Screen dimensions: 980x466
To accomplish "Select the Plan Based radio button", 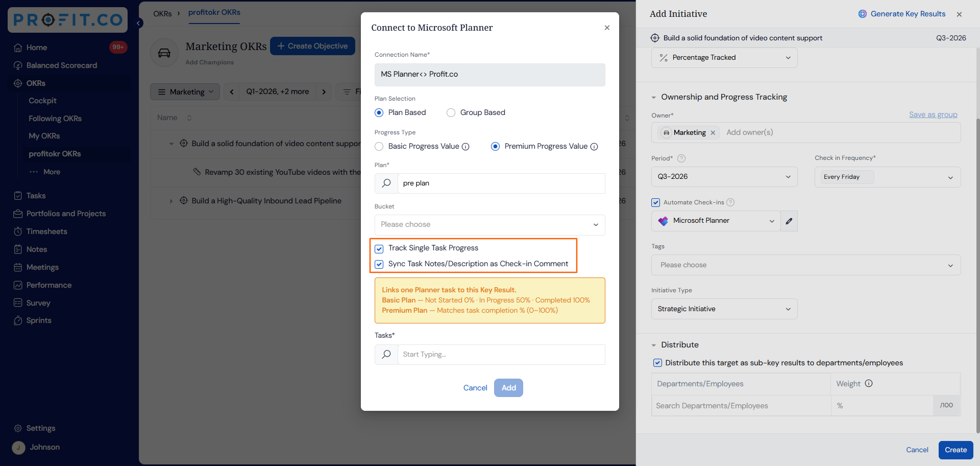I will click(379, 112).
